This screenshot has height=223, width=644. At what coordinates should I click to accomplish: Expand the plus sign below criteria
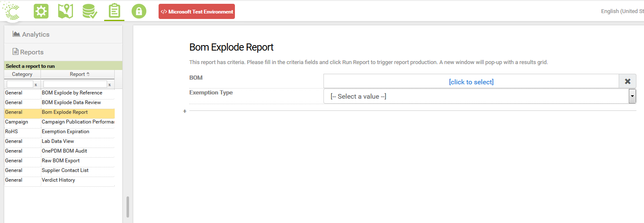pos(185,111)
